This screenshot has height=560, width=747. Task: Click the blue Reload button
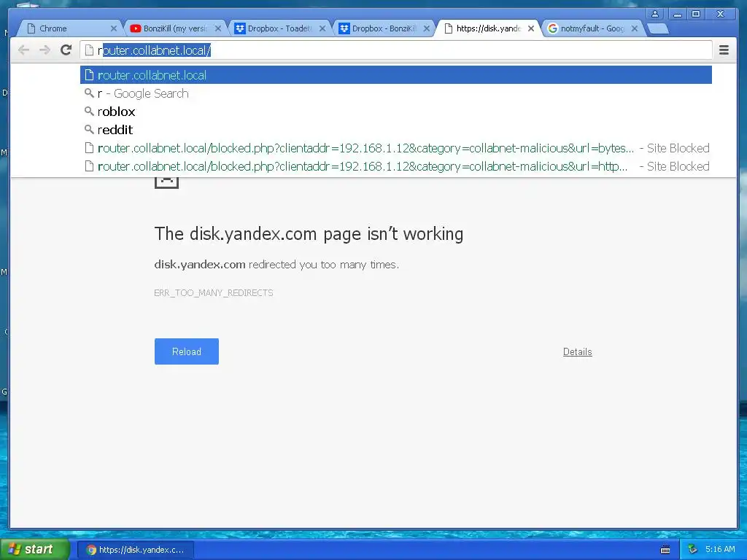[186, 351]
